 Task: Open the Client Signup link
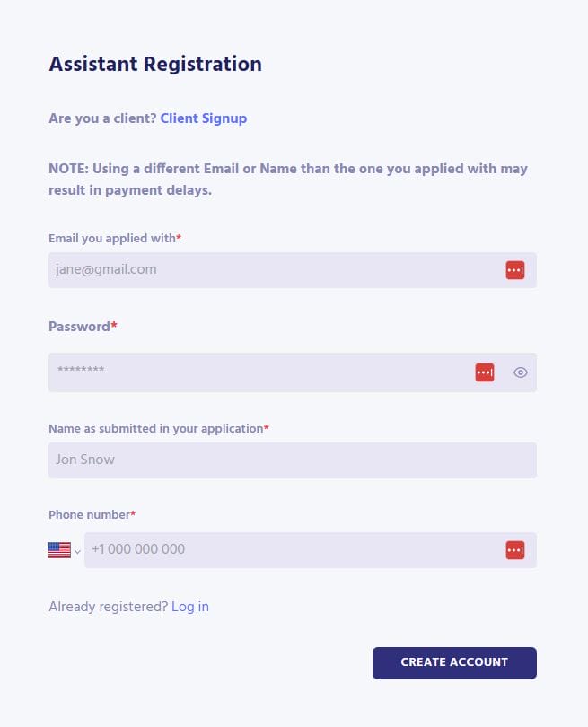pyautogui.click(x=203, y=118)
